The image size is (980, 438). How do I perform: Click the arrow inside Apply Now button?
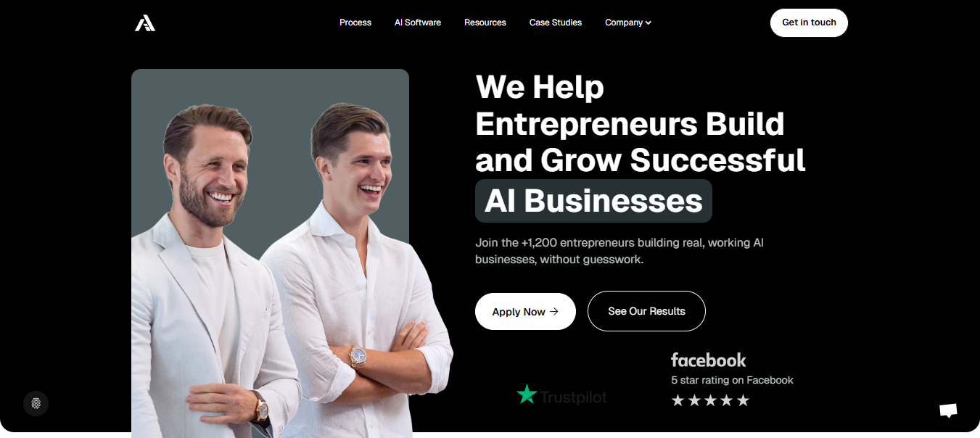pyautogui.click(x=554, y=312)
